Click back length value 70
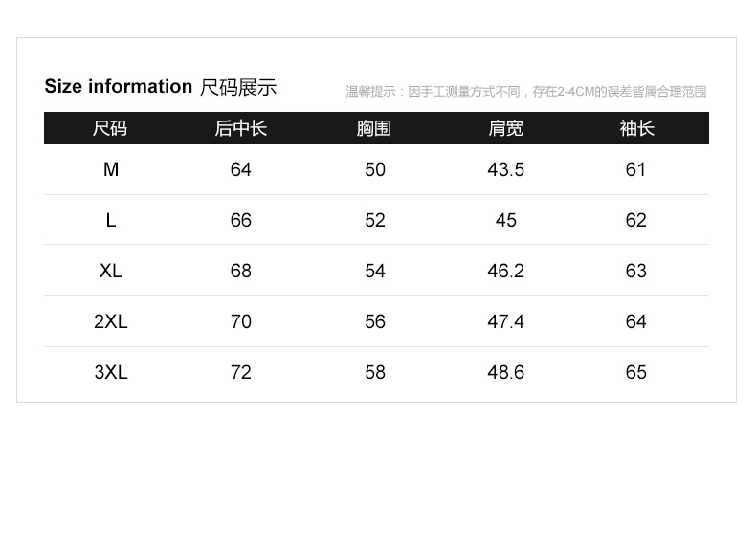 click(x=240, y=321)
